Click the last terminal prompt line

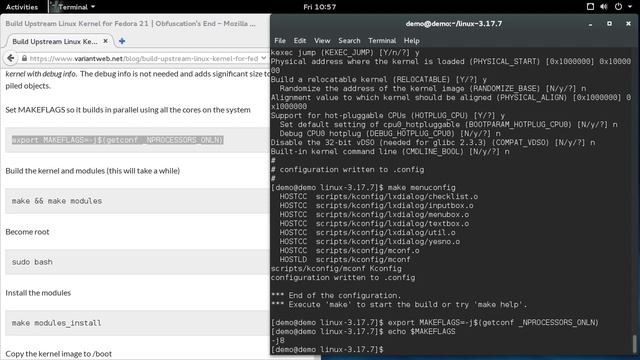coord(327,349)
